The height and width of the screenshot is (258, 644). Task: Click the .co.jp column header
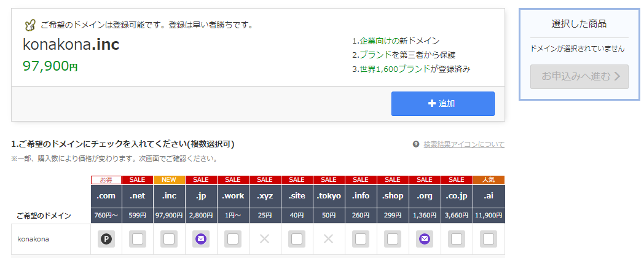457,196
